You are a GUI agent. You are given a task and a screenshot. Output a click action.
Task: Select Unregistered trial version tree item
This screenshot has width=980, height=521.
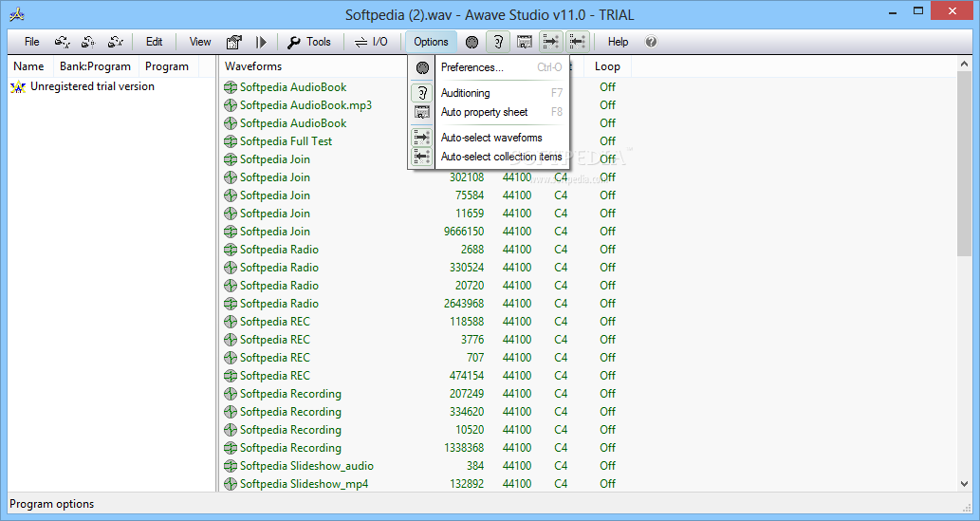click(x=93, y=87)
